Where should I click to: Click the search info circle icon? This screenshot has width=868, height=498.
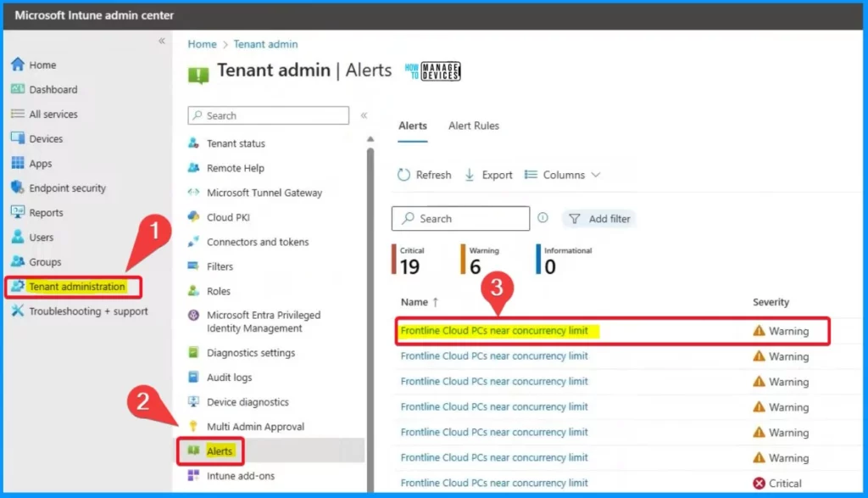543,218
